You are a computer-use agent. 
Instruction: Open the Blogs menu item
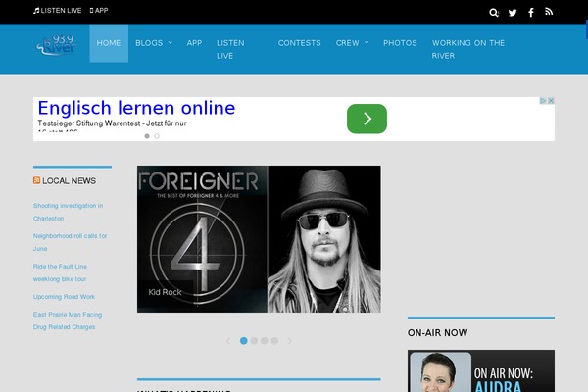coord(149,43)
